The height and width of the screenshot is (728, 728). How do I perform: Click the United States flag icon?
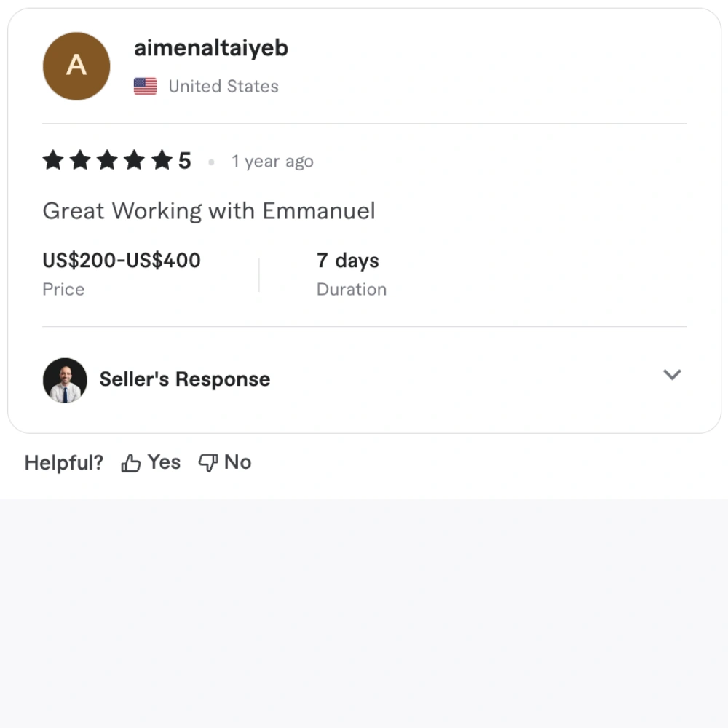[146, 87]
